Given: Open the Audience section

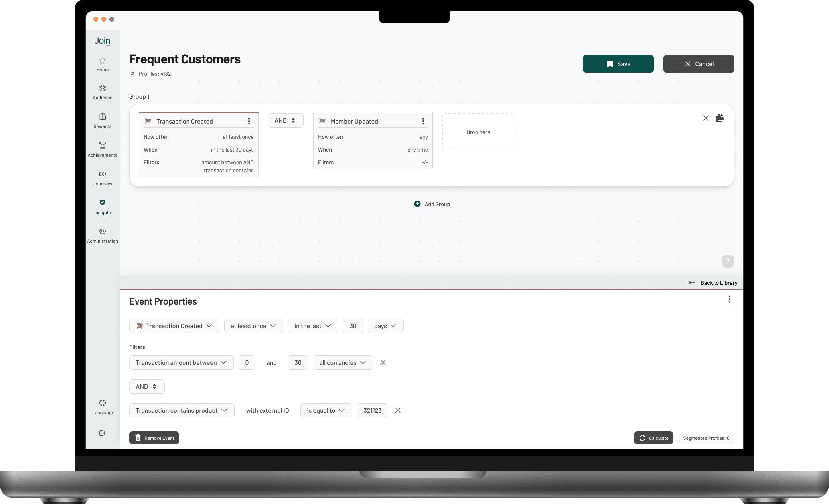Looking at the screenshot, I should (103, 92).
